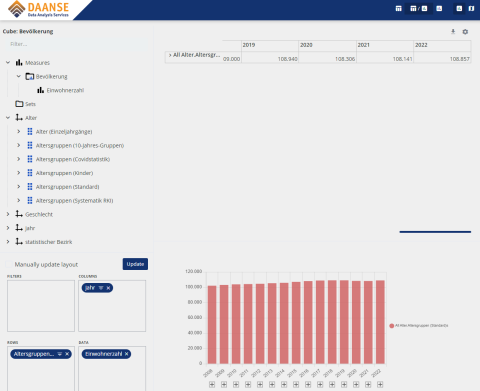Click the Bevölkerung measure folder icon
The height and width of the screenshot is (391, 480).
[30, 76]
